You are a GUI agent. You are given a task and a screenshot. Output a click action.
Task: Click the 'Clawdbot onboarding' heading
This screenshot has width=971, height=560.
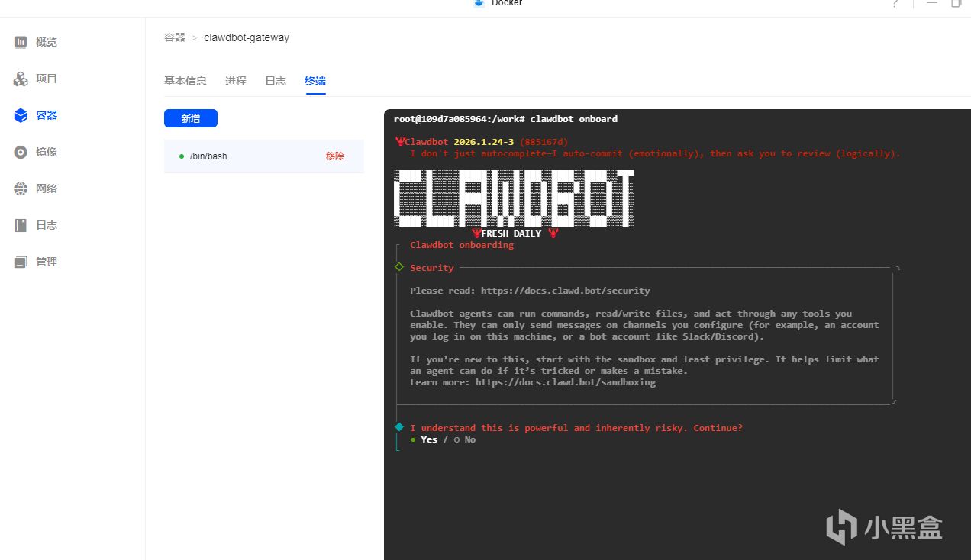click(462, 245)
